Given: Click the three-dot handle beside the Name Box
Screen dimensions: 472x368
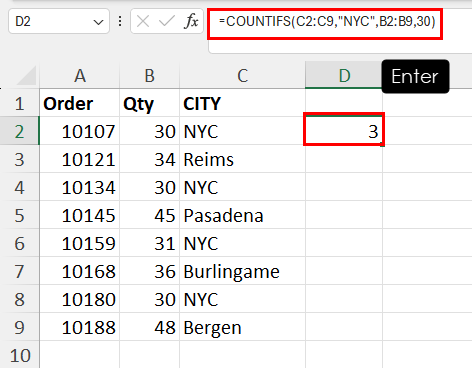Looking at the screenshot, I should click(x=120, y=22).
